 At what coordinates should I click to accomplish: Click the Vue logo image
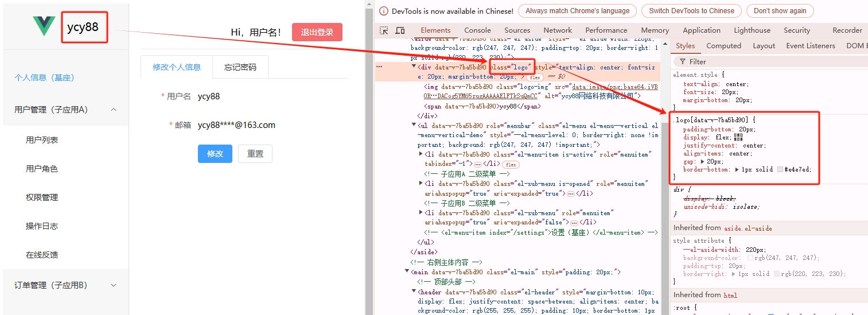pos(44,26)
